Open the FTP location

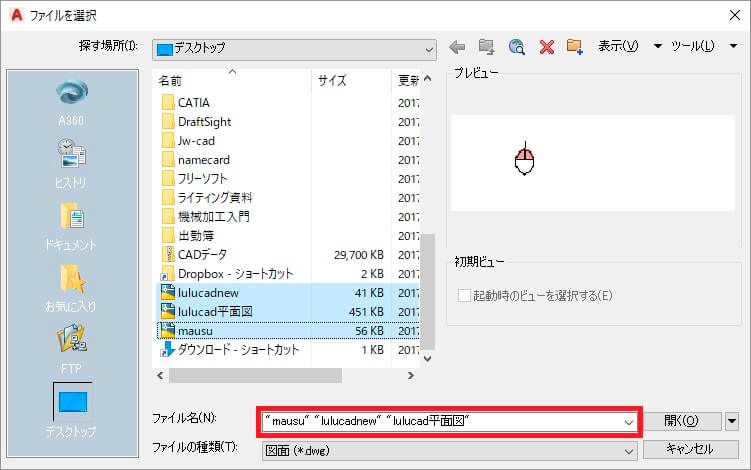pyautogui.click(x=71, y=349)
